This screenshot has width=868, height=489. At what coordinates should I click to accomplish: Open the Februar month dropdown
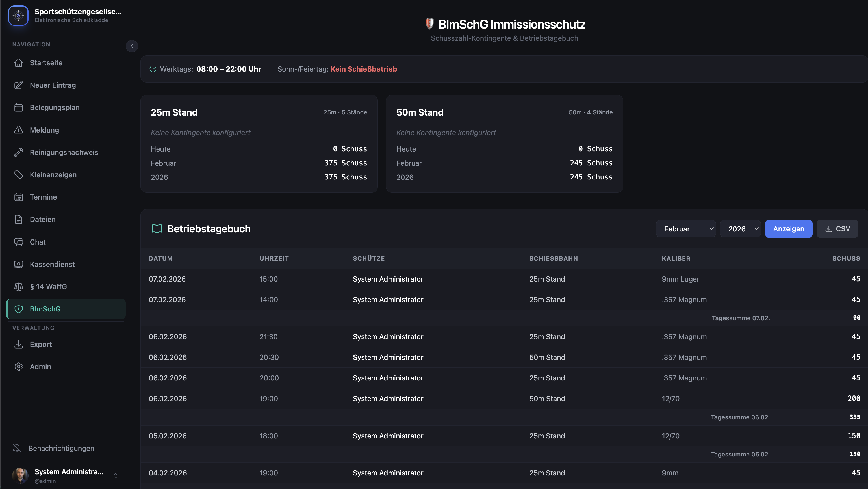[x=686, y=229]
